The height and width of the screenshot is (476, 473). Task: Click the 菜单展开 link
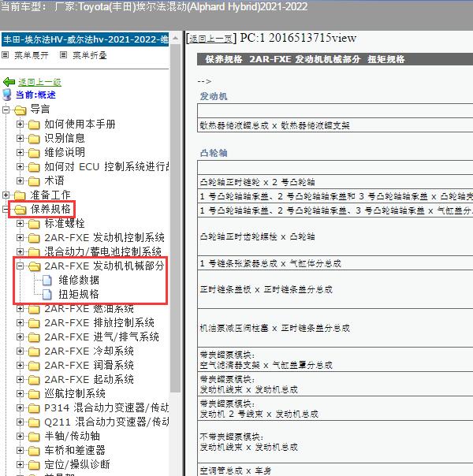tap(31, 55)
